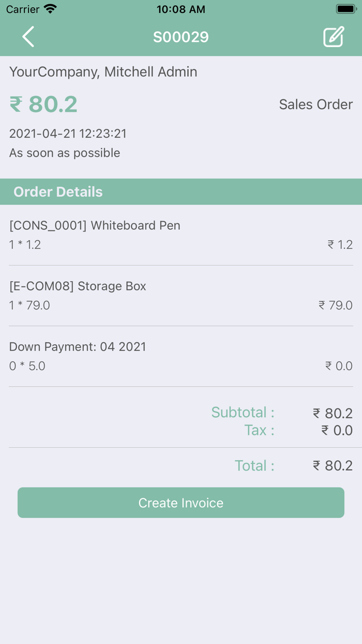
Task: Tap the S00029 title bar
Action: (x=181, y=37)
